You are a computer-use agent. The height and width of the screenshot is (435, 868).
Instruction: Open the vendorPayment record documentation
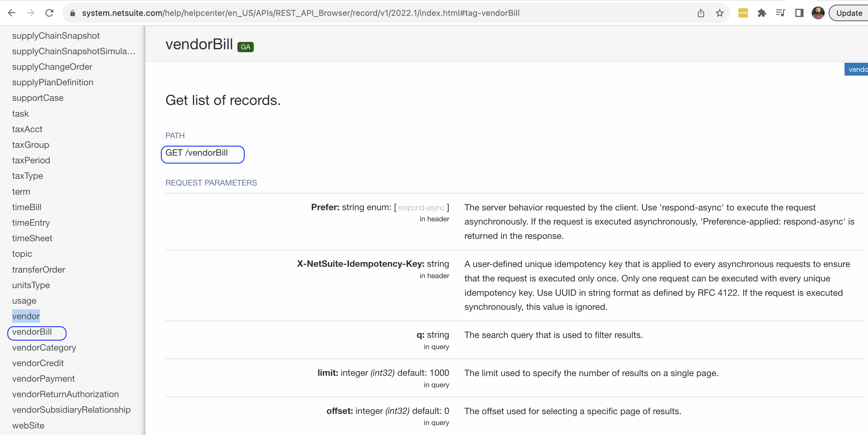43,378
